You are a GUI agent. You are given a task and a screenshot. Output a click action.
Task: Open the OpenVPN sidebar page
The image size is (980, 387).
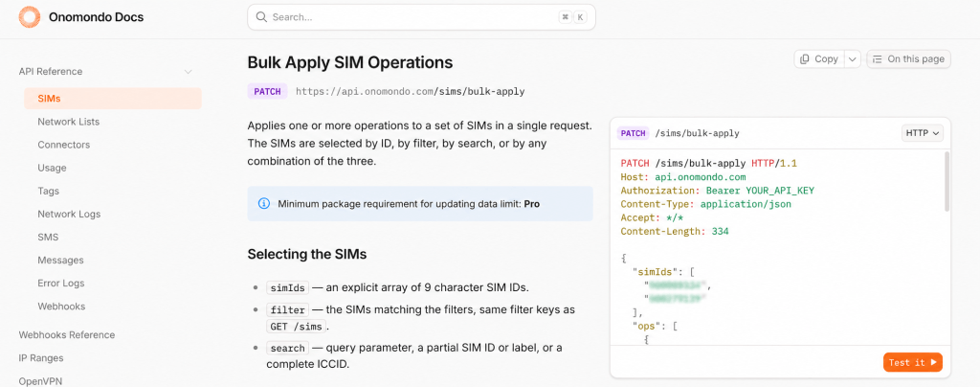point(40,380)
